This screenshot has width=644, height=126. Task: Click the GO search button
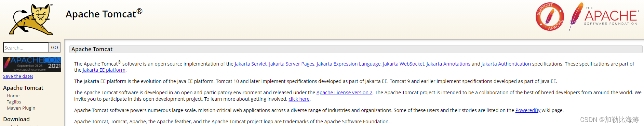[x=55, y=47]
